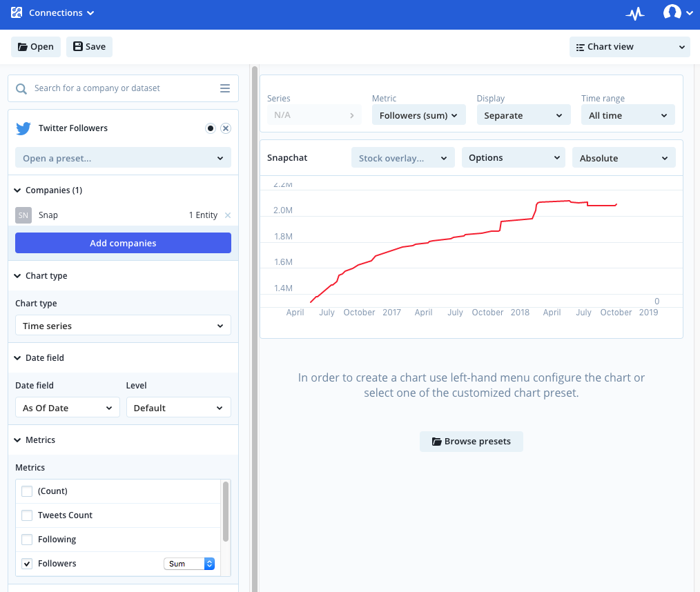
Task: Open the Chart type dropdown showing Time series
Action: pos(123,325)
